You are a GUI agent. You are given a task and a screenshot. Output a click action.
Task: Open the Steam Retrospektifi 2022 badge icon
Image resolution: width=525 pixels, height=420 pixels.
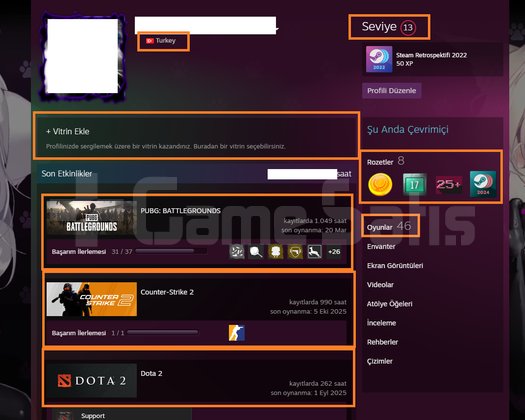point(379,59)
